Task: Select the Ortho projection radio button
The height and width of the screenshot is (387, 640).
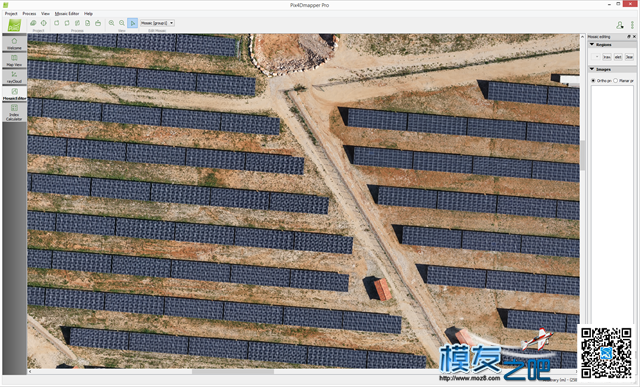Action: click(593, 81)
